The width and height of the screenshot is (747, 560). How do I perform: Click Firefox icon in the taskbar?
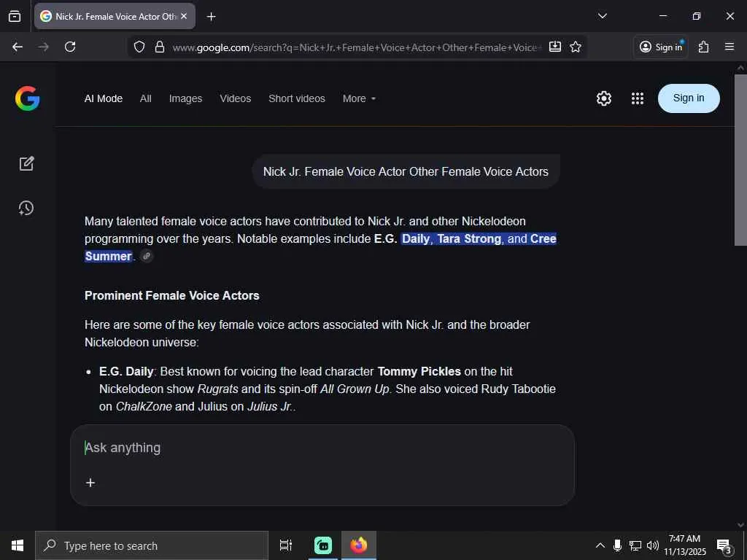(359, 545)
